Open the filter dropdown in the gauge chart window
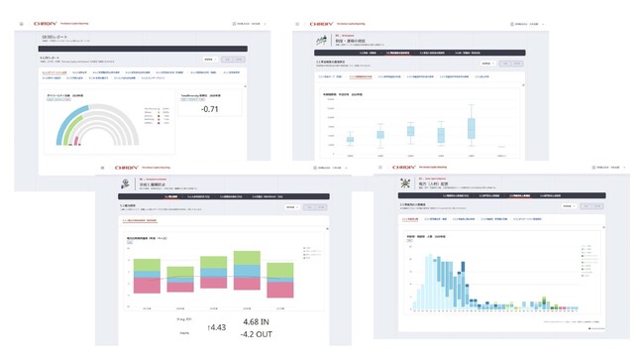Screen dimensions: 644x363 (210, 60)
